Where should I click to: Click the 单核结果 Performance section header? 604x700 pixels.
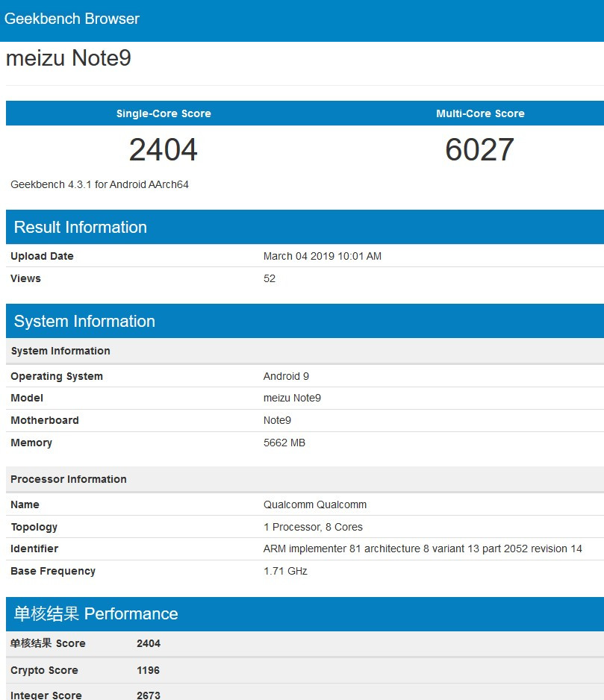click(x=305, y=614)
